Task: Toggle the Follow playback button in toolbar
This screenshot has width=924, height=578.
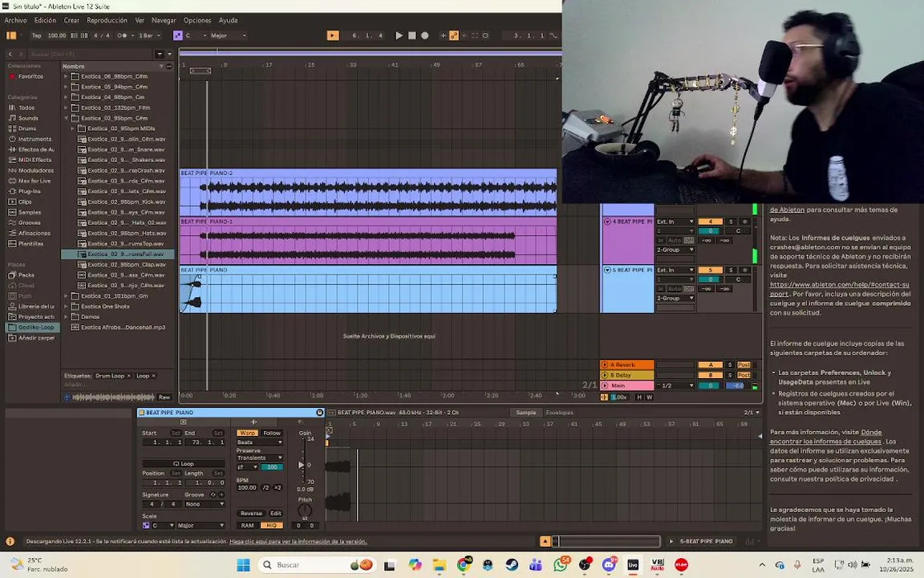Action: pyautogui.click(x=333, y=35)
